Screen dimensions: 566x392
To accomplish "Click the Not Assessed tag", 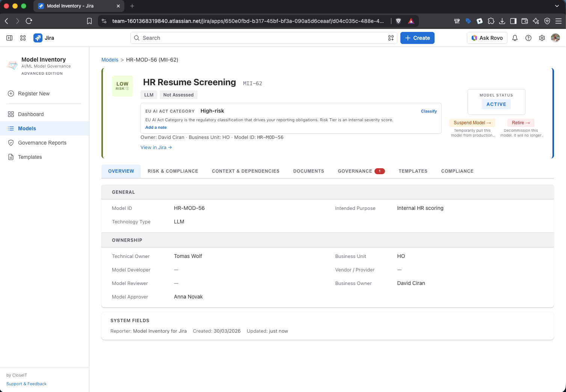I will click(x=178, y=95).
